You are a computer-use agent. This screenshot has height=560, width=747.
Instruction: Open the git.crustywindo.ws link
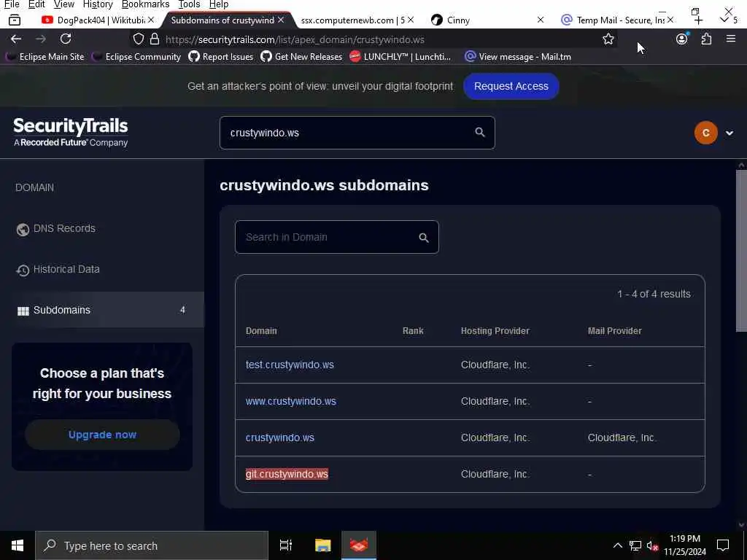pyautogui.click(x=287, y=474)
